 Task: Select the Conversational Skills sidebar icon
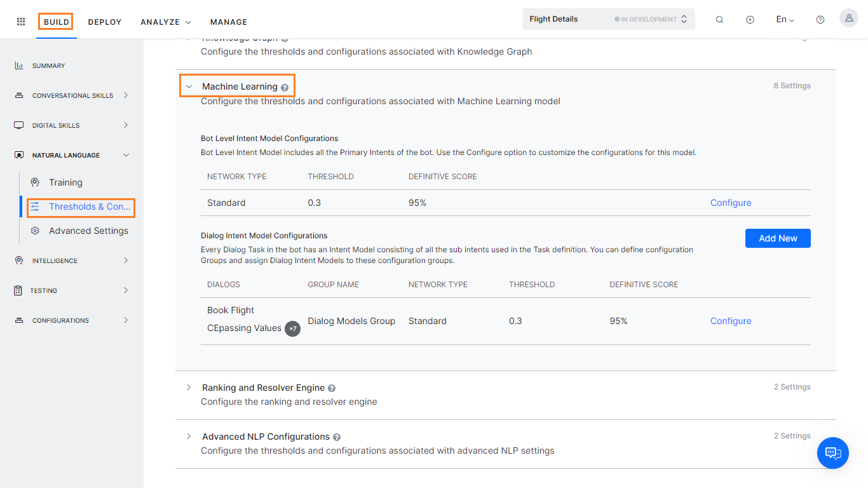tap(19, 95)
